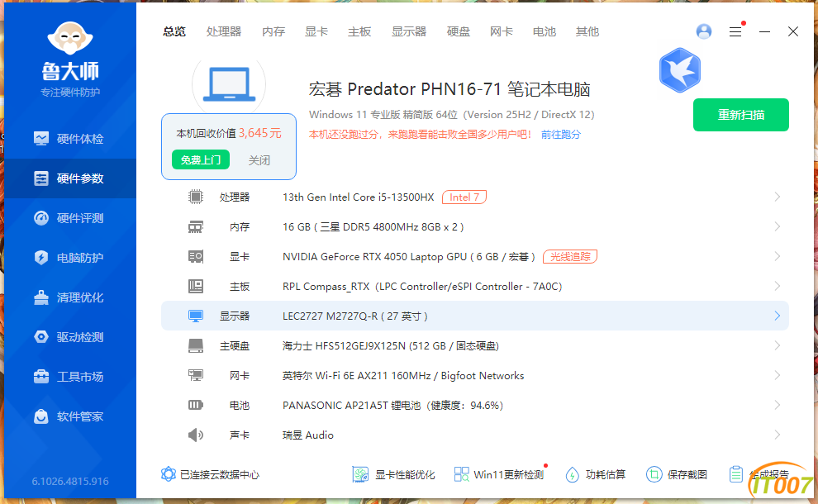Expand the 处理器 row chevron
The width and height of the screenshot is (818, 504).
[778, 197]
